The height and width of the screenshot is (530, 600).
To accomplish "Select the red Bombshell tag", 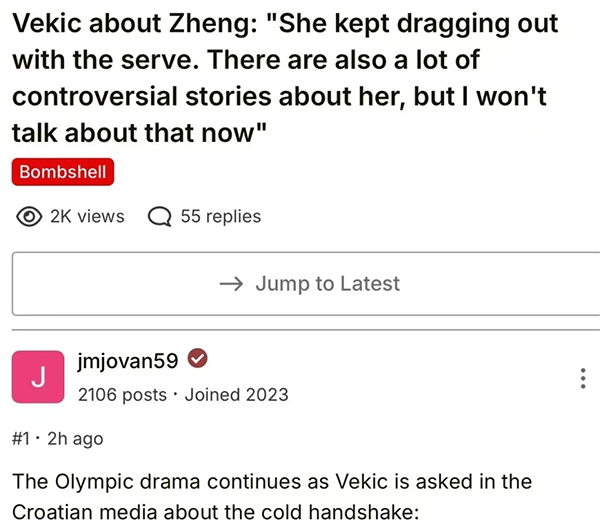I will coord(63,171).
